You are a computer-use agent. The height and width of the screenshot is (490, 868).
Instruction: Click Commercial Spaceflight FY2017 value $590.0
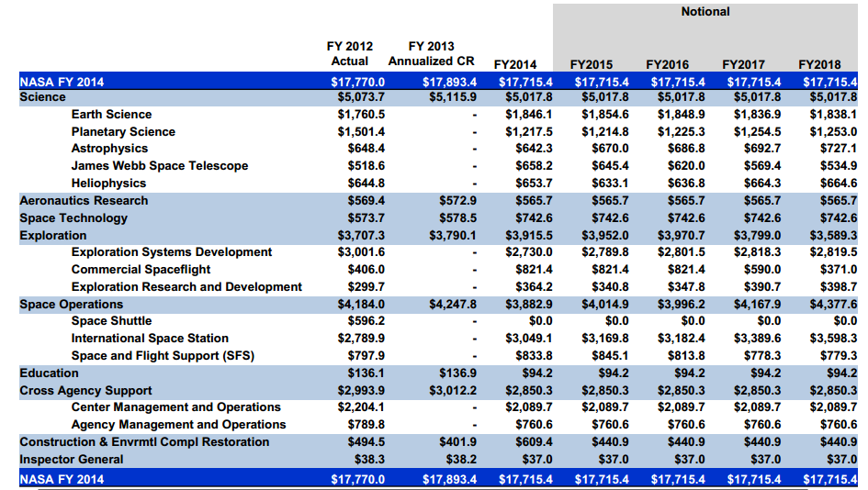point(762,270)
